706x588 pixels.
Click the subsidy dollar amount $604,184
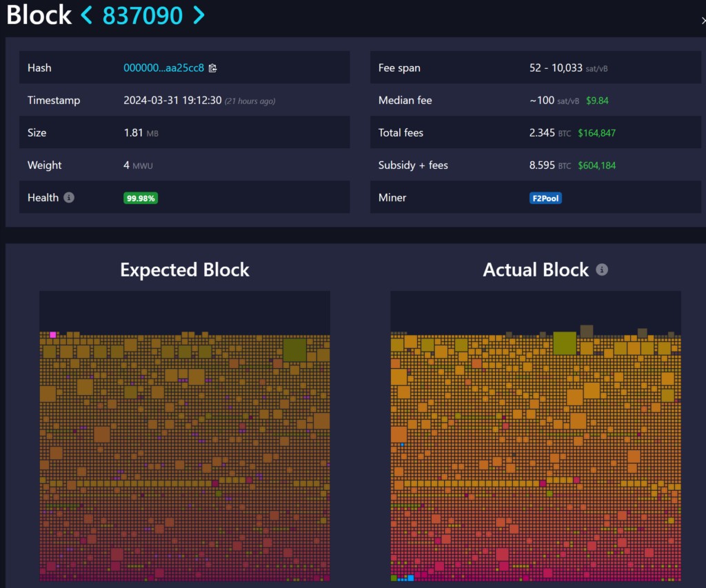[x=596, y=165]
